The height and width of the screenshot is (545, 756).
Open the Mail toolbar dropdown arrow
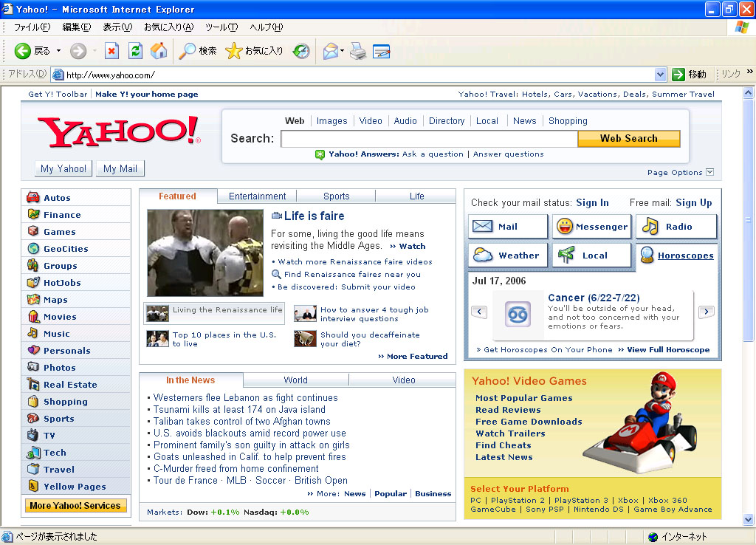(x=342, y=51)
